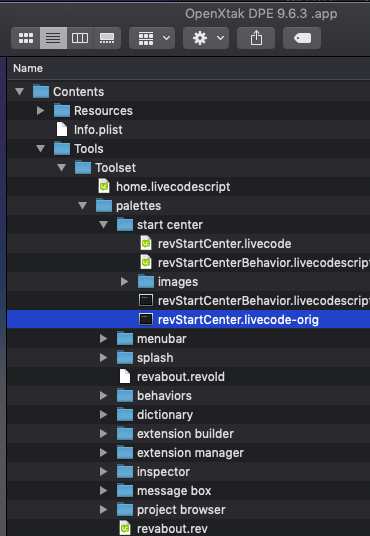Select revStartCenter.livecode file

click(x=224, y=244)
